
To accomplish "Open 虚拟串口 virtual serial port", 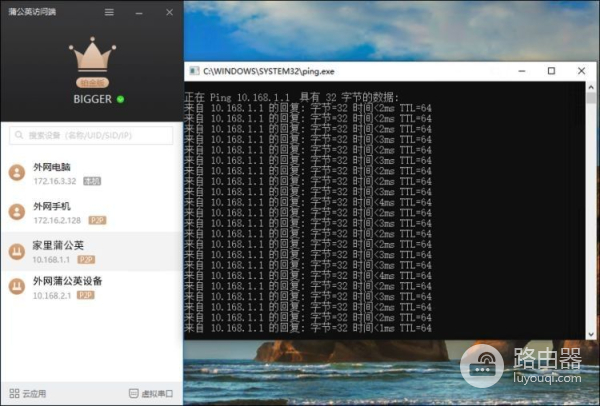I will pyautogui.click(x=151, y=393).
